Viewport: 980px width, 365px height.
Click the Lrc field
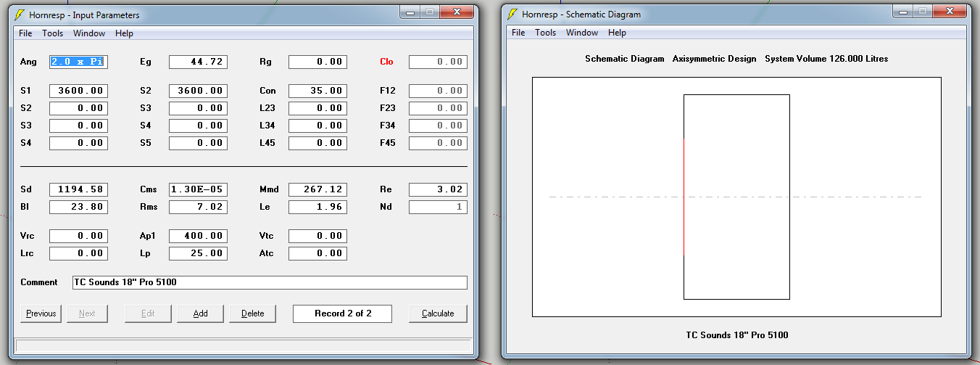78,253
